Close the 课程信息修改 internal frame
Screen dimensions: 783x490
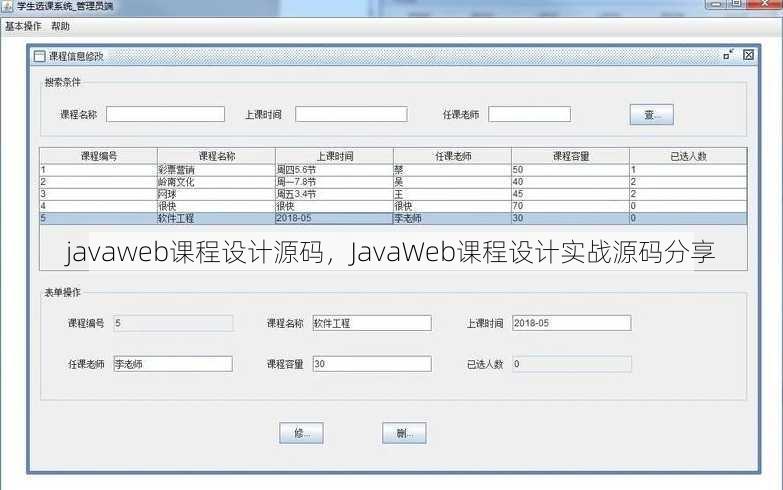[x=748, y=55]
